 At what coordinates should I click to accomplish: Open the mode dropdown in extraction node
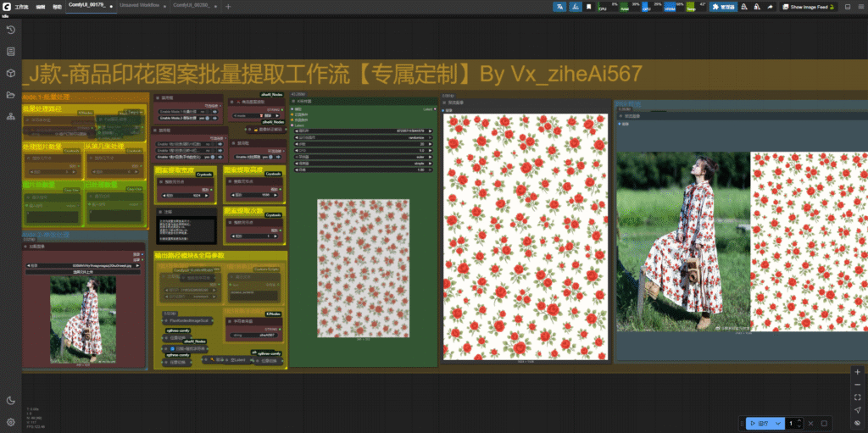pos(257,116)
